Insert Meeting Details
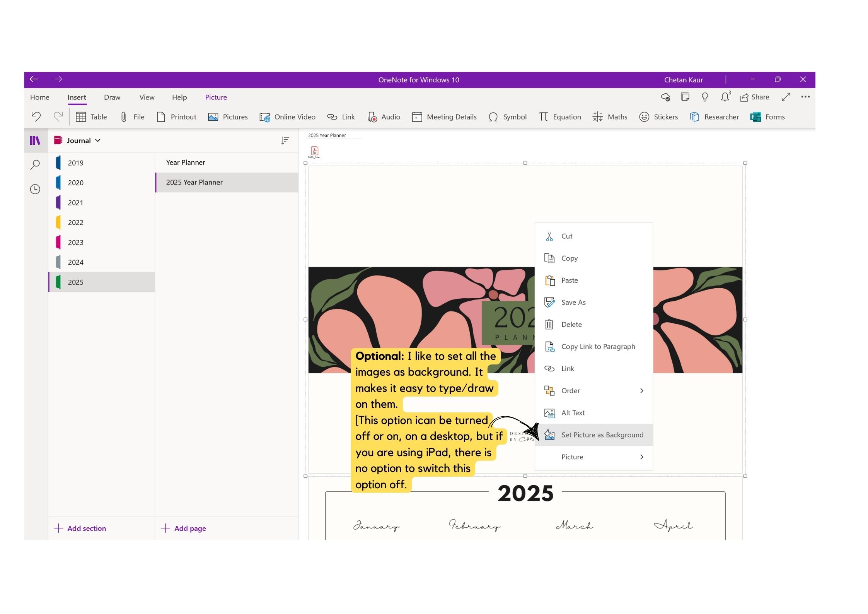This screenshot has height=614, width=868. [x=445, y=117]
